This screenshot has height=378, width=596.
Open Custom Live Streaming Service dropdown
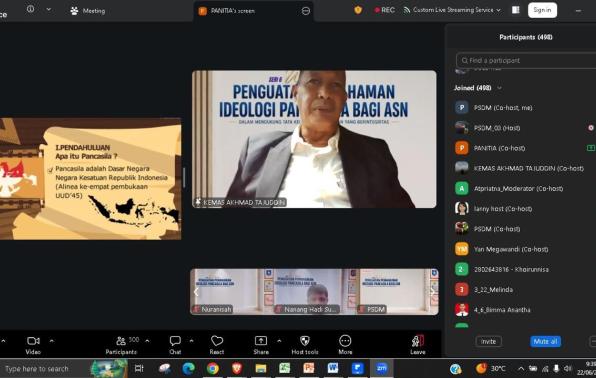point(452,10)
